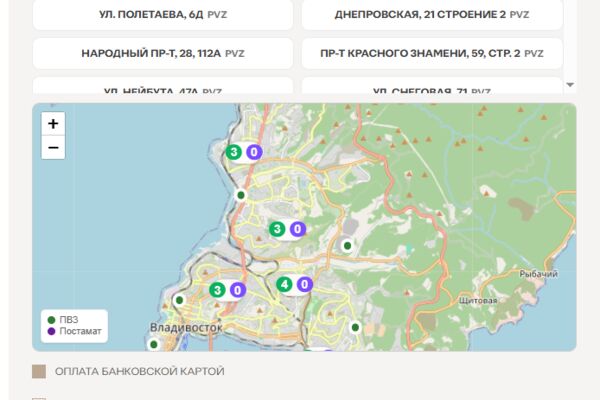Select УЛ. СНЕГОВАЯ, 71 pickup point
Image resolution: width=600 pixels, height=400 pixels.
coord(432,86)
